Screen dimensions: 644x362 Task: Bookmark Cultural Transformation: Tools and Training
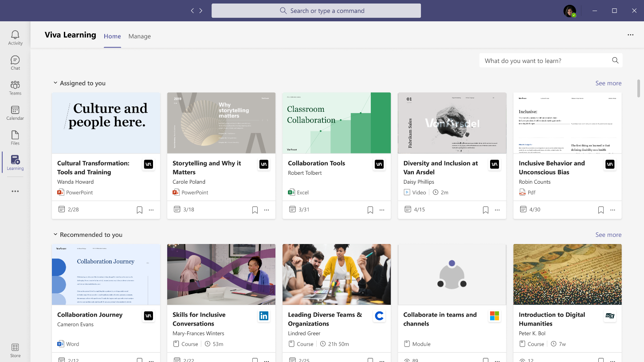pos(139,210)
